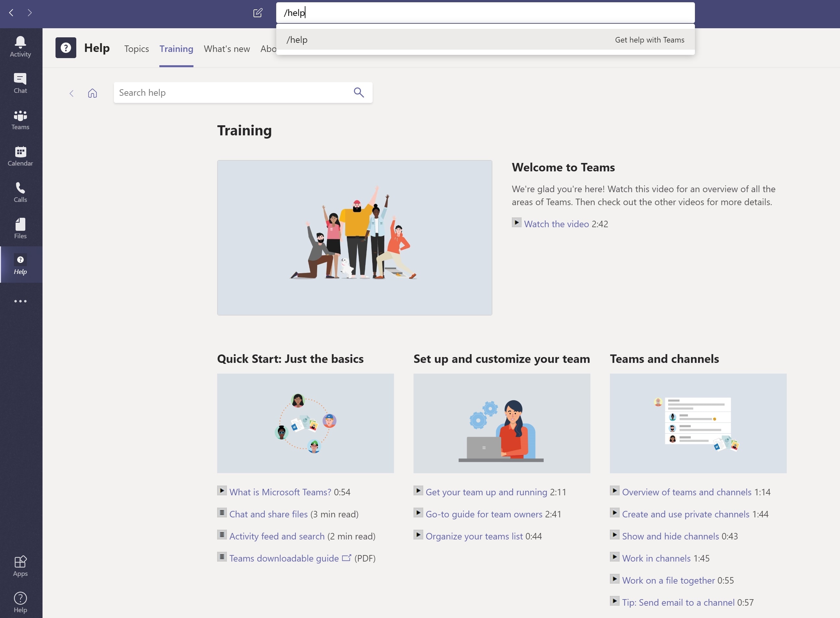Viewport: 840px width, 618px height.
Task: Open Calls from the sidebar
Action: [20, 192]
